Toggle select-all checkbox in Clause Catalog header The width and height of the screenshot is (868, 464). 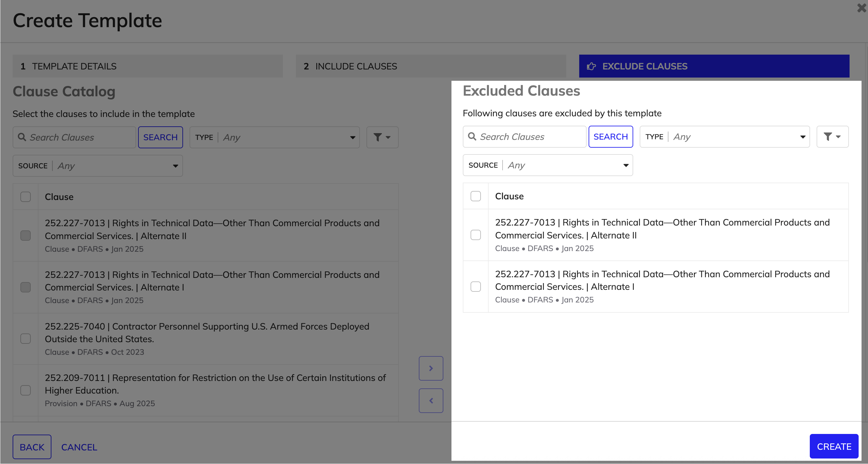click(x=25, y=197)
